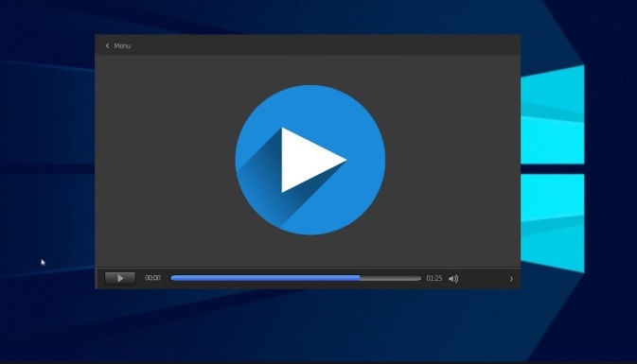637x364 pixels.
Task: Click the small play button in the control bar
Action: coord(120,278)
